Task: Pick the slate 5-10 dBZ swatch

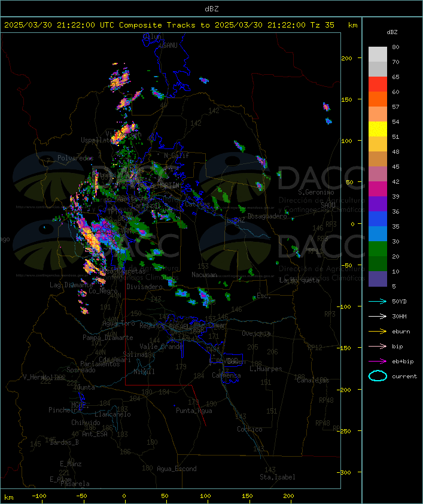Action: (378, 279)
